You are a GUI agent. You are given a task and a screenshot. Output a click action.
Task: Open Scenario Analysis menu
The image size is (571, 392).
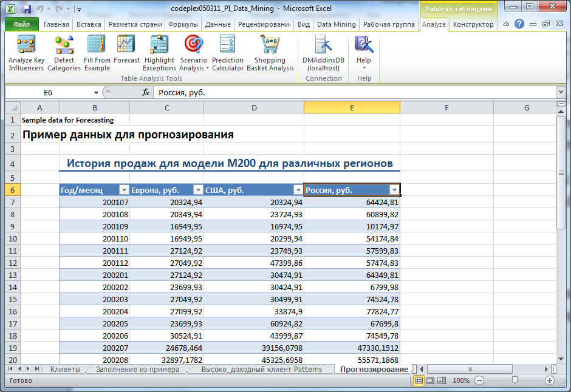pos(193,53)
